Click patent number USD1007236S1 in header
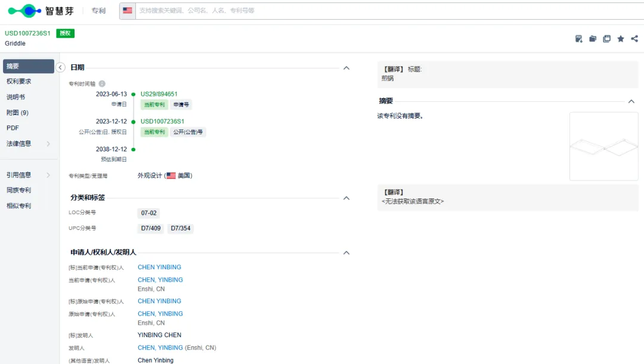Viewport: 644px width, 364px height. (x=27, y=33)
